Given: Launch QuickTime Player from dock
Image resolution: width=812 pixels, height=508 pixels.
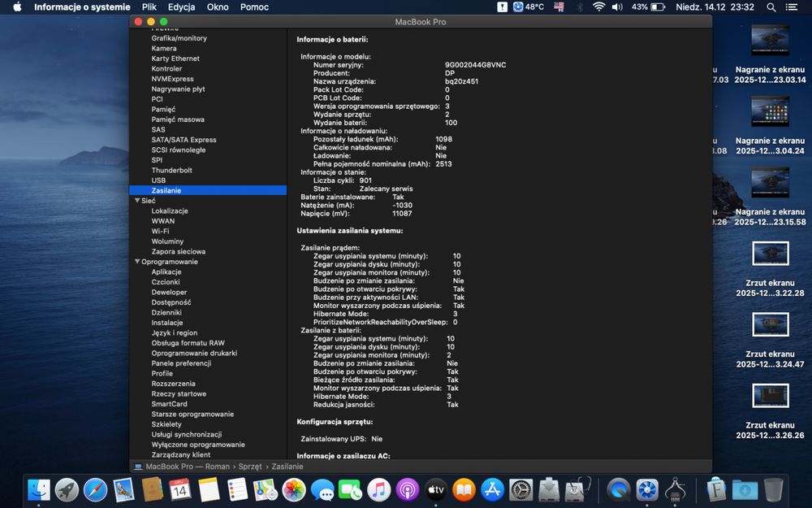Looking at the screenshot, I should point(619,490).
